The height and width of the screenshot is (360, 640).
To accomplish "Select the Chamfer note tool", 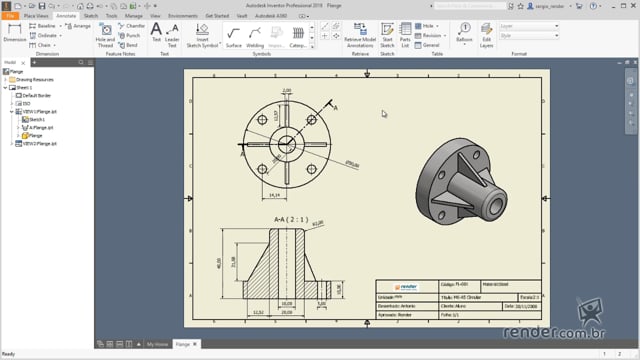I will coord(131,26).
